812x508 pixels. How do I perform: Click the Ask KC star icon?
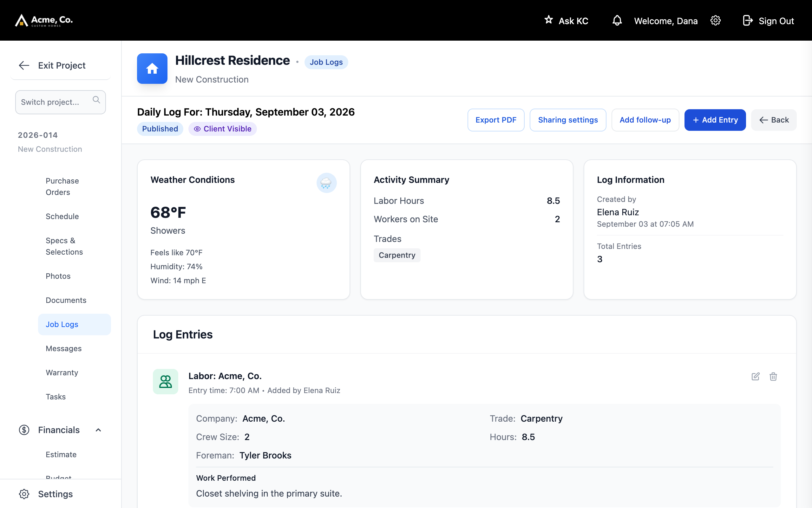click(549, 20)
